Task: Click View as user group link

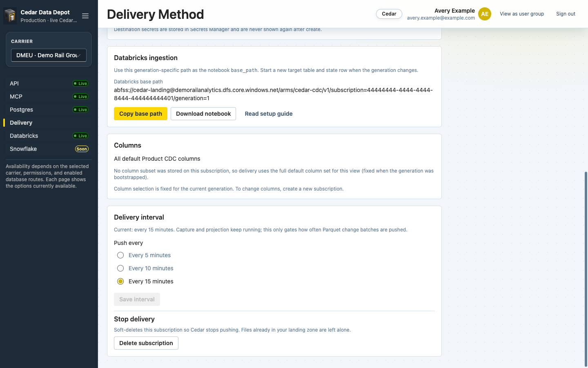Action: point(522,14)
